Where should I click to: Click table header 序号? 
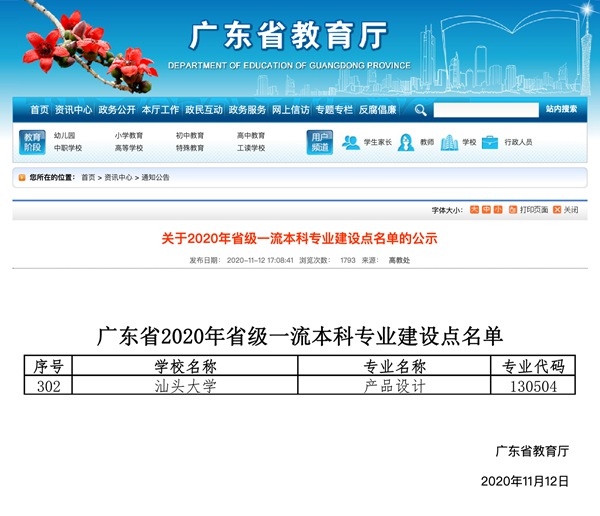(49, 366)
